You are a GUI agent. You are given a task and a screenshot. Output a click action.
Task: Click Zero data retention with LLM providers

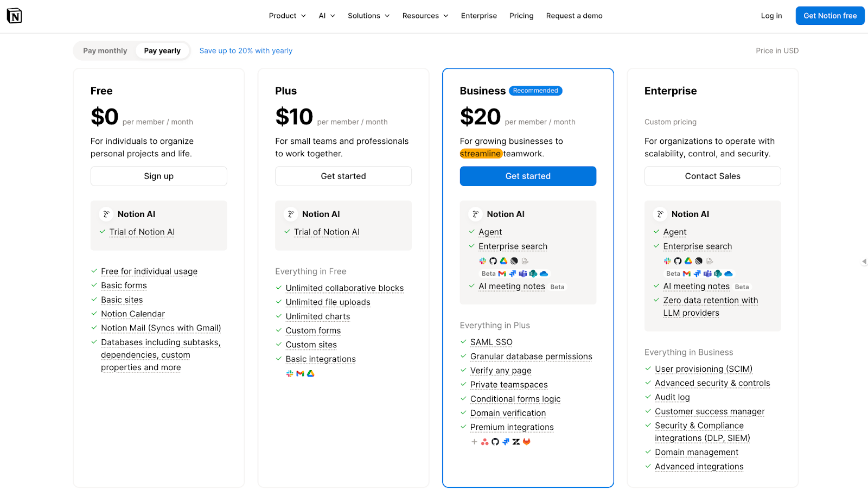point(711,307)
